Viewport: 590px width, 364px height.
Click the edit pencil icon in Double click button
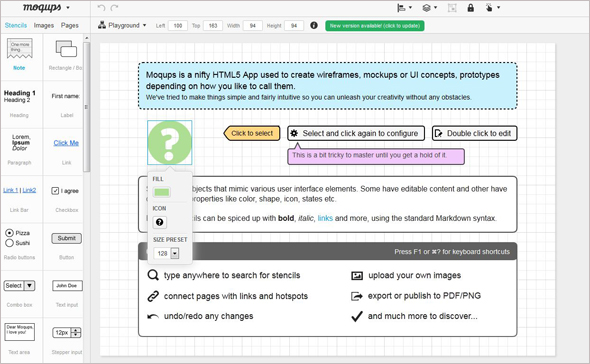[x=438, y=133]
